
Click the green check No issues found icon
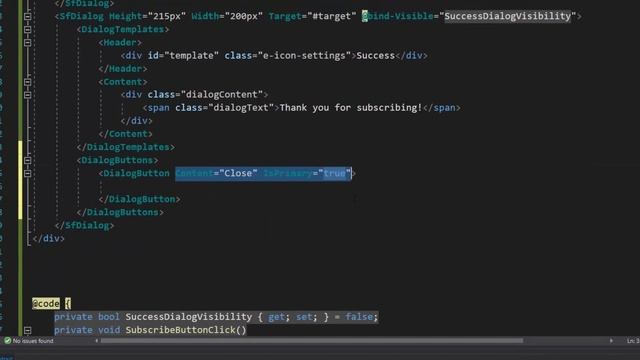point(7,340)
